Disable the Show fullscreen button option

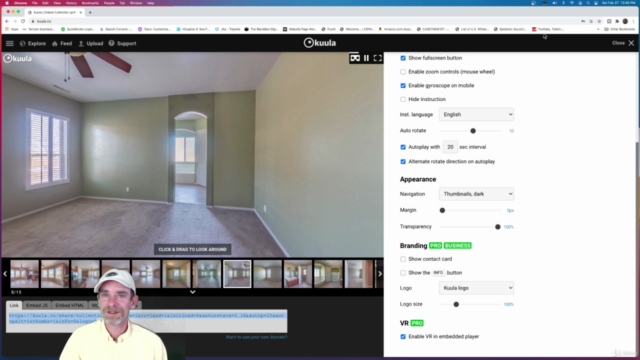click(403, 58)
